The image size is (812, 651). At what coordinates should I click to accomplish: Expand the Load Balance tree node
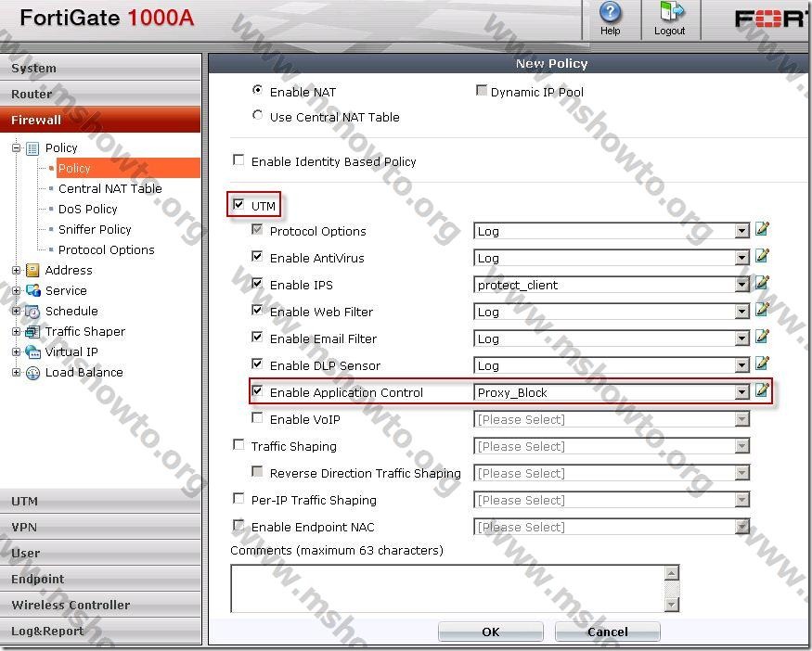(x=16, y=372)
